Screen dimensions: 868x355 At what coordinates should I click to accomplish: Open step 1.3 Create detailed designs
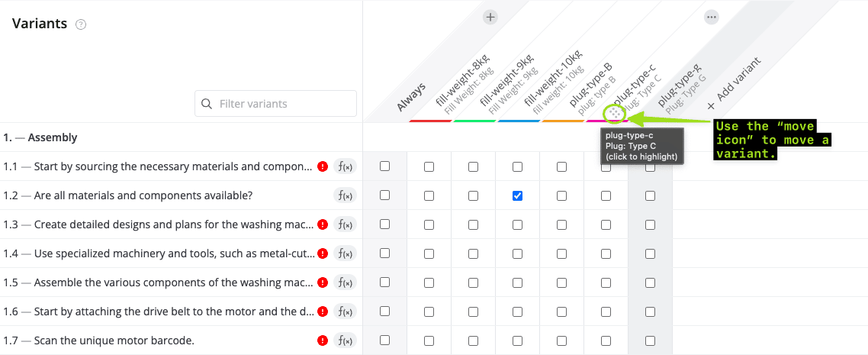(x=173, y=224)
